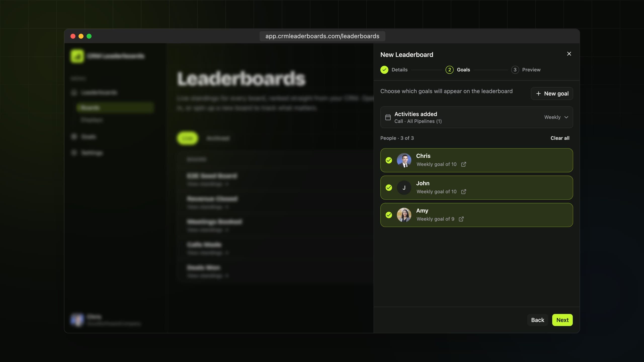
Task: Click Clear all people selection
Action: [560, 138]
